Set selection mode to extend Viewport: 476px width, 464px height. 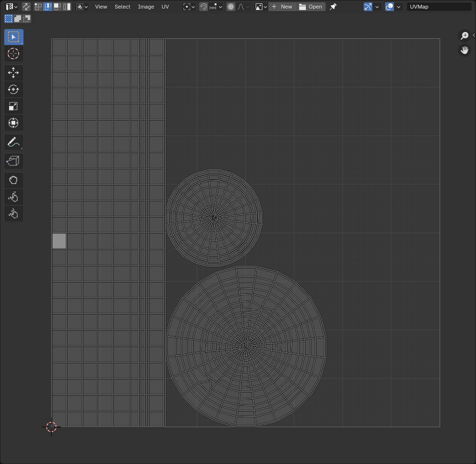pos(18,19)
